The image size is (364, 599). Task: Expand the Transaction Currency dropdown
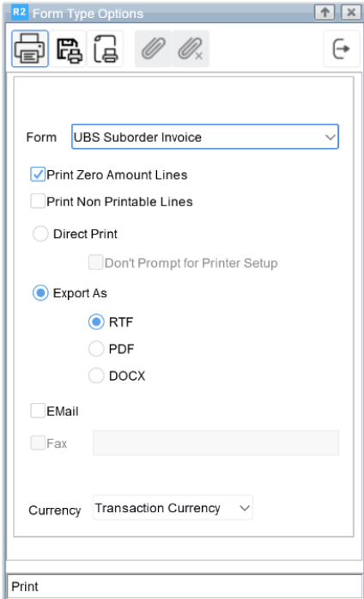(173, 508)
